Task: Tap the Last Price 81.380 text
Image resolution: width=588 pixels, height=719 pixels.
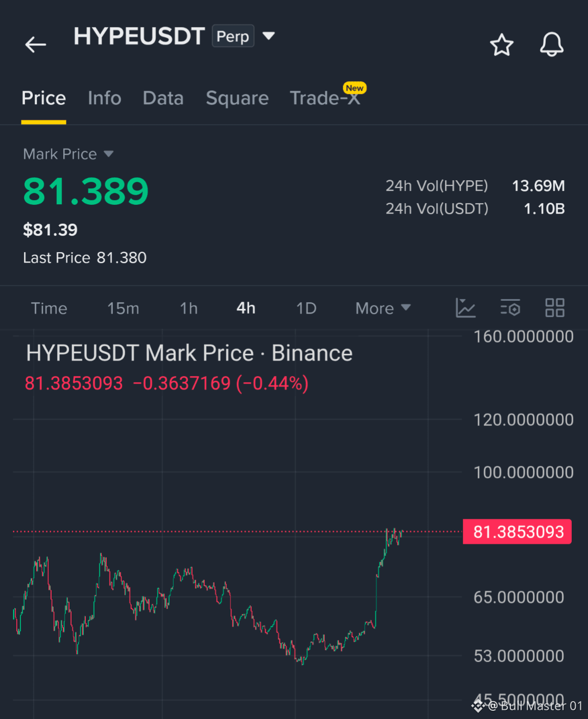Action: [x=85, y=258]
